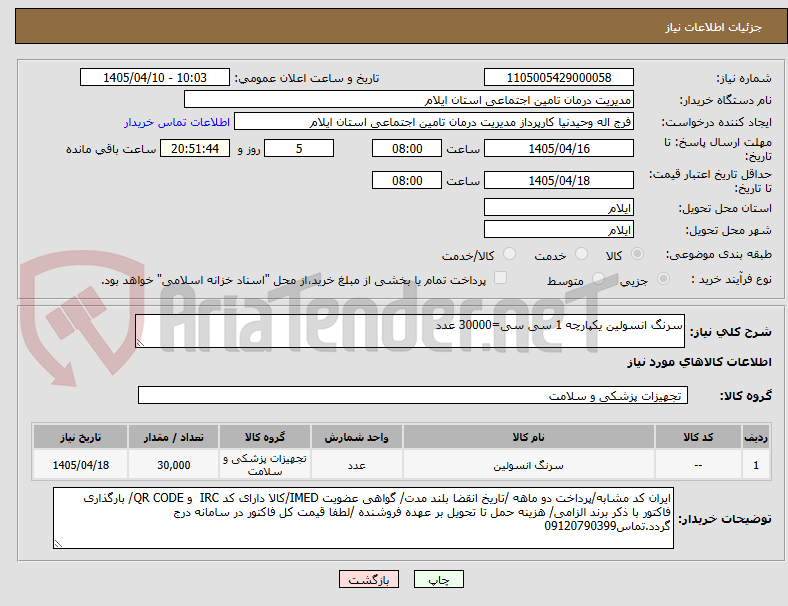Click the نام کالا column header
Image resolution: width=788 pixels, height=606 pixels.
coord(529,437)
